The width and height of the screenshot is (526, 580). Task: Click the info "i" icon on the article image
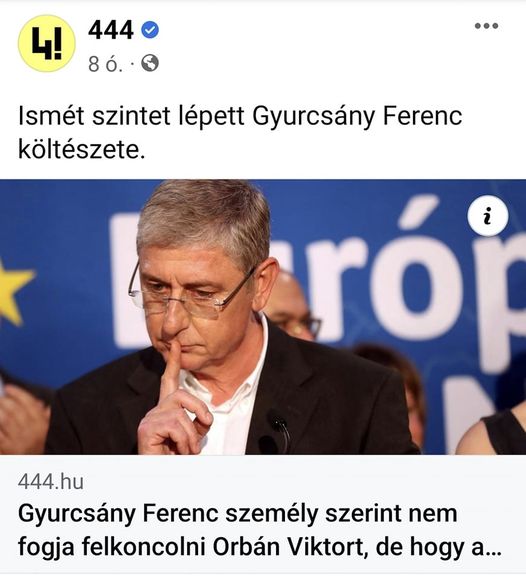tap(488, 216)
